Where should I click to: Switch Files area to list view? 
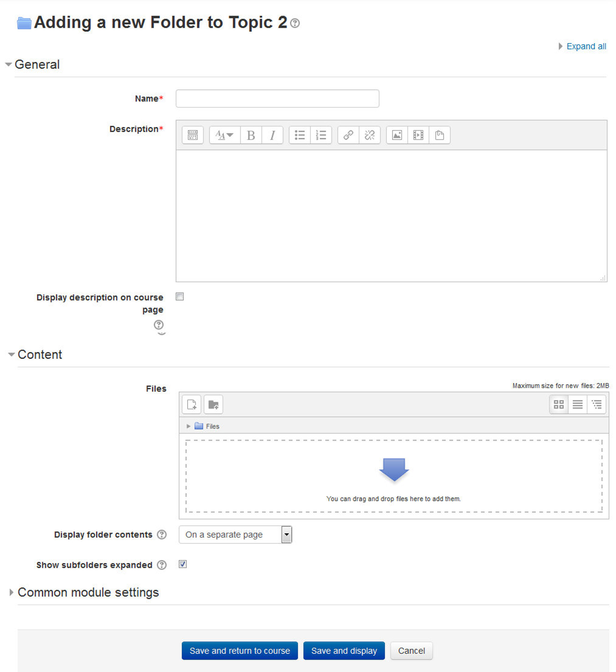click(x=577, y=404)
